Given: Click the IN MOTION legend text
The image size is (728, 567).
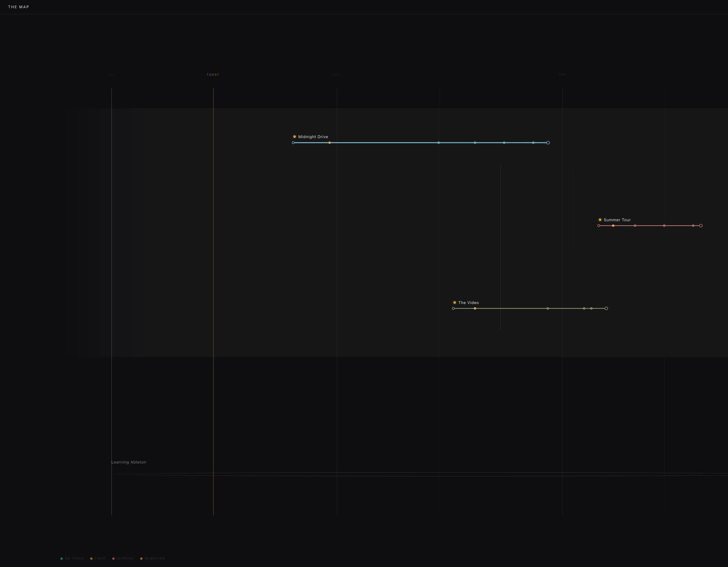Looking at the screenshot, I should click(x=154, y=558).
